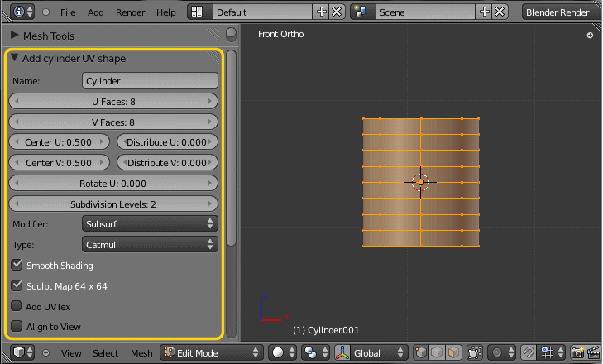
Task: Delete the current Scene with X icon
Action: point(499,12)
